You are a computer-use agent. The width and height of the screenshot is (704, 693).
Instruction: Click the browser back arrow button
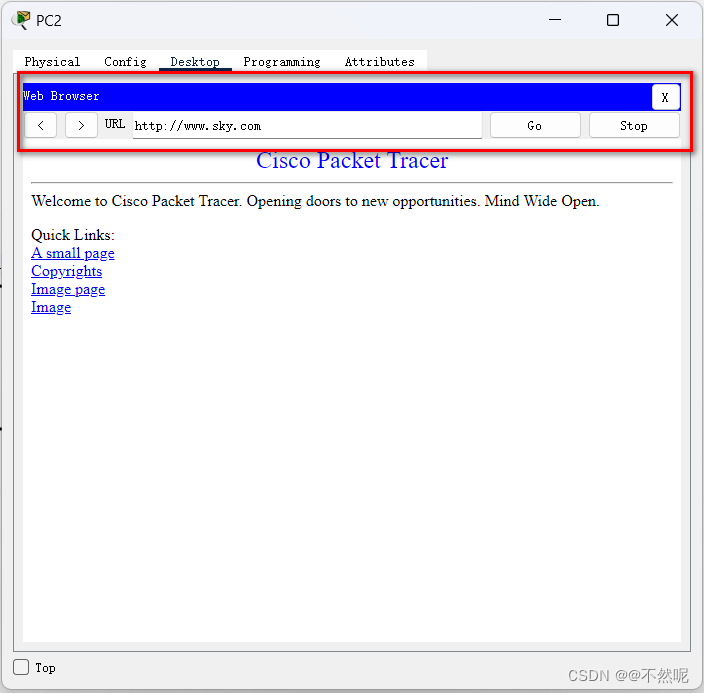(x=40, y=125)
